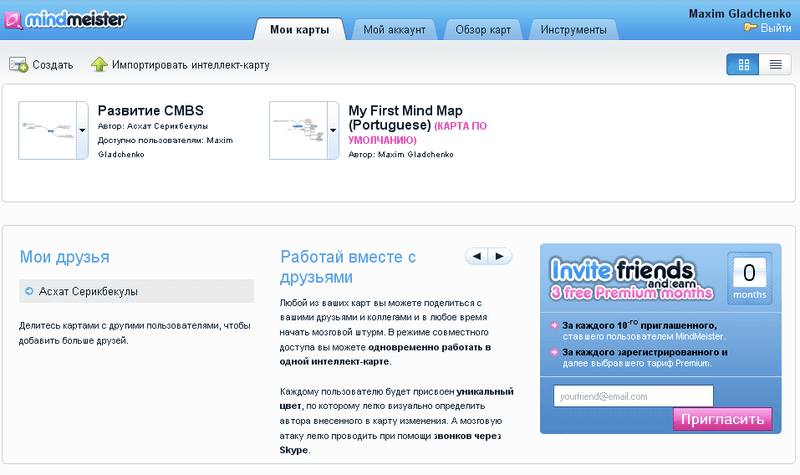Click the key icon next to Выйти
Screen dimensions: 800x475
(x=750, y=27)
